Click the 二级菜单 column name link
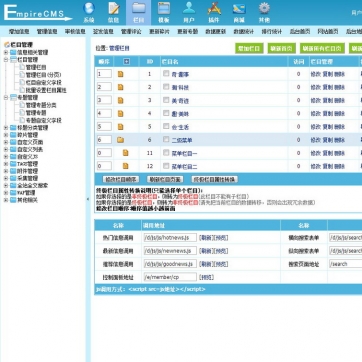 (182, 140)
